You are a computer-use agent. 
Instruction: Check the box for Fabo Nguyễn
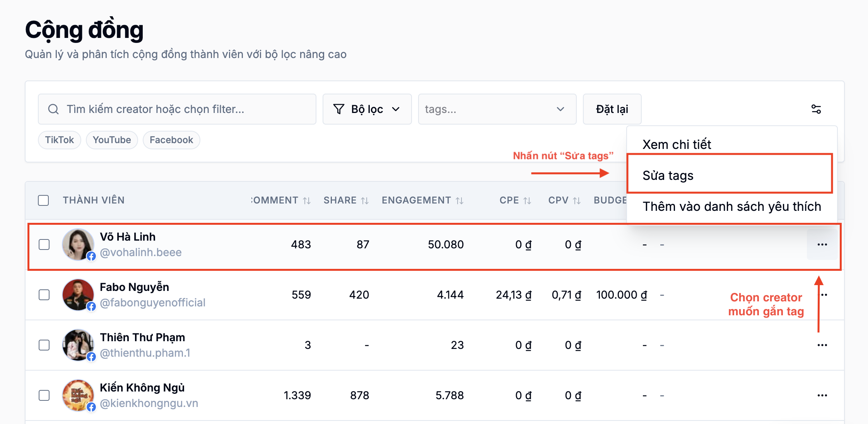click(44, 295)
